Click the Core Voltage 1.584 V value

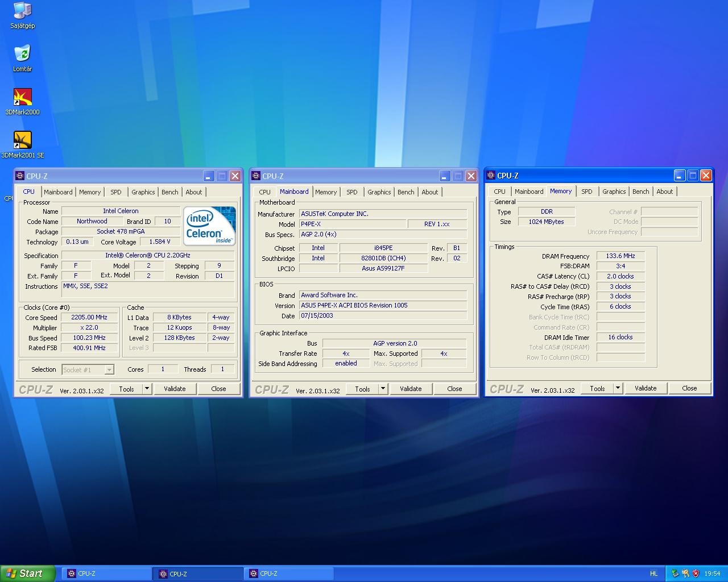[x=160, y=242]
